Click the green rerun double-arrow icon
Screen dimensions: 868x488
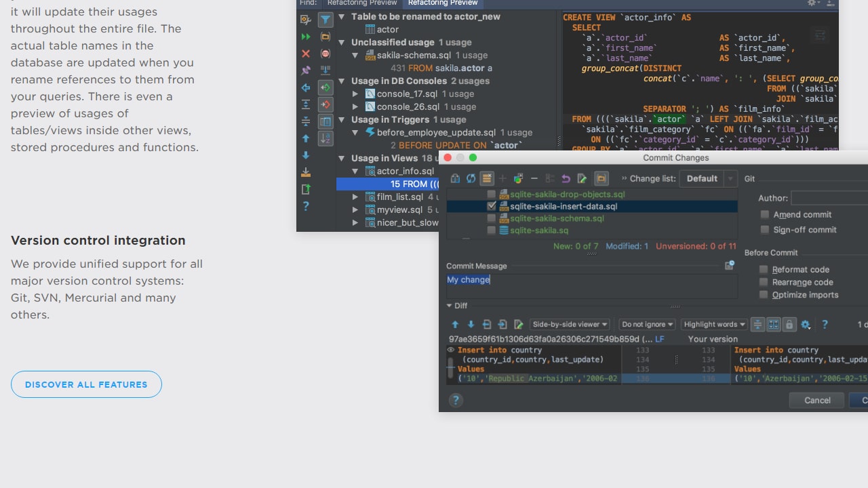[306, 37]
